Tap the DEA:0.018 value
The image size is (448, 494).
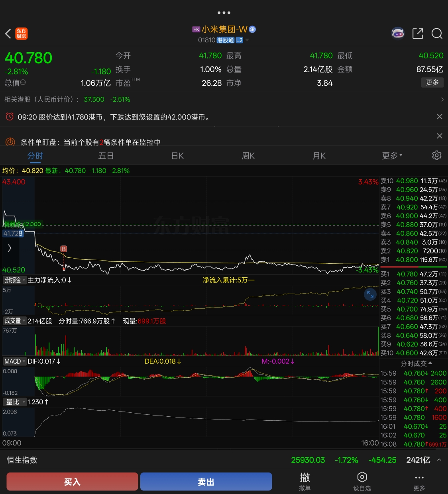[x=163, y=361]
